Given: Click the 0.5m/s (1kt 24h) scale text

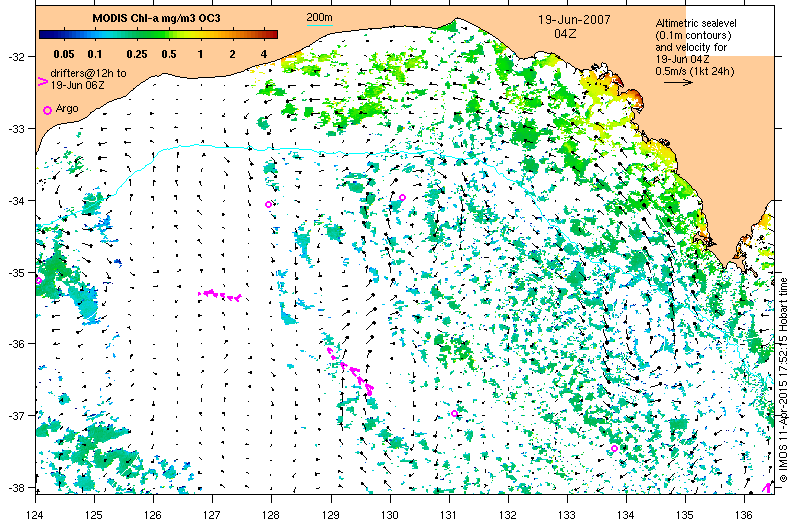Looking at the screenshot, I should click(695, 71).
